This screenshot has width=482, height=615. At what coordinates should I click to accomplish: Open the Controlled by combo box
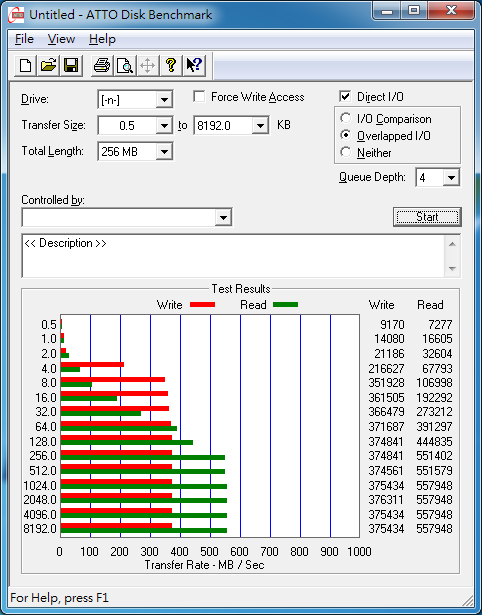pos(127,217)
